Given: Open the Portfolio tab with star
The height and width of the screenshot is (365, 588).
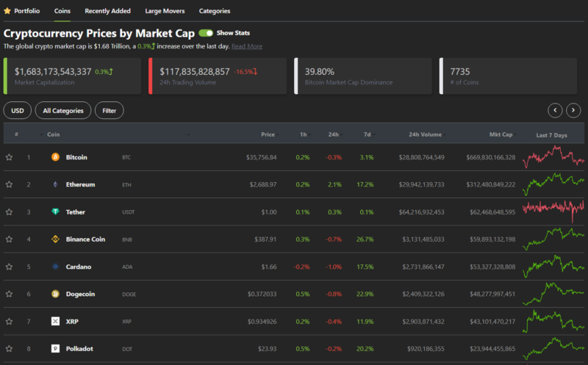Looking at the screenshot, I should click(x=21, y=11).
